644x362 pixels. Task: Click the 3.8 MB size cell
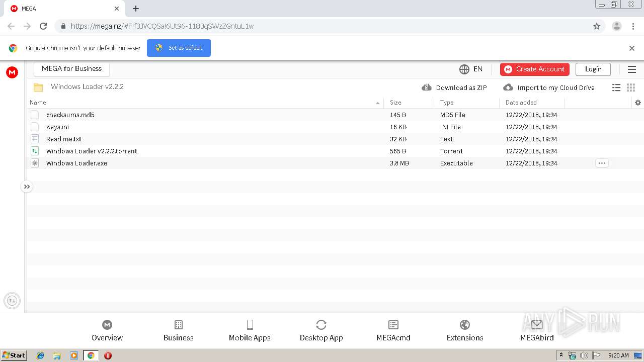coord(399,163)
